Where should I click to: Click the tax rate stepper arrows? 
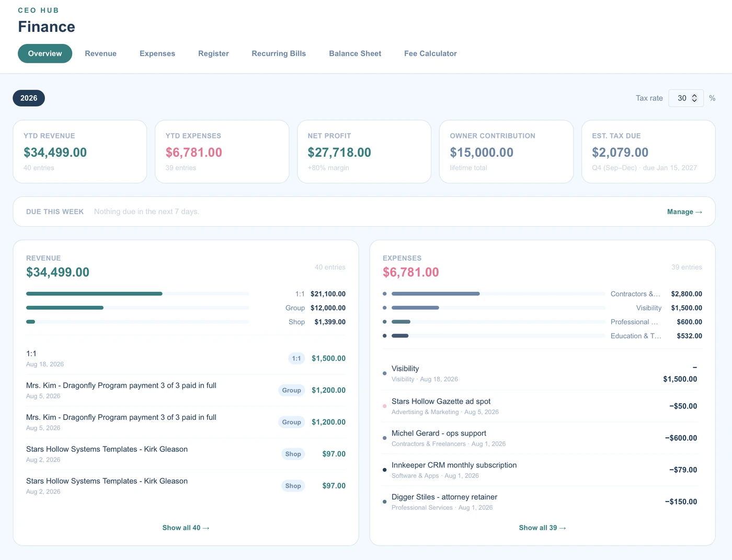click(694, 98)
